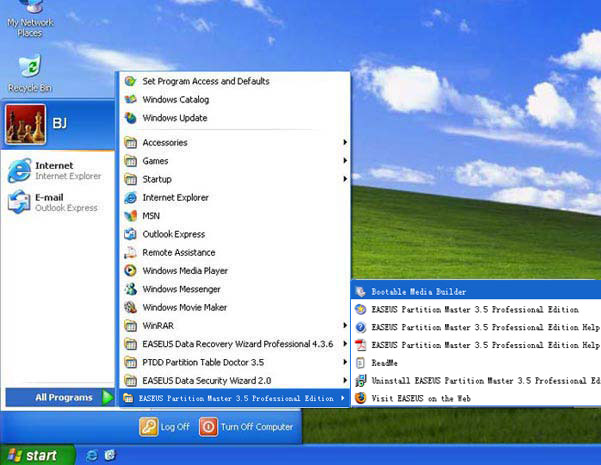This screenshot has width=601, height=465.
Task: Expand the Accessories submenu arrow
Action: coord(345,142)
